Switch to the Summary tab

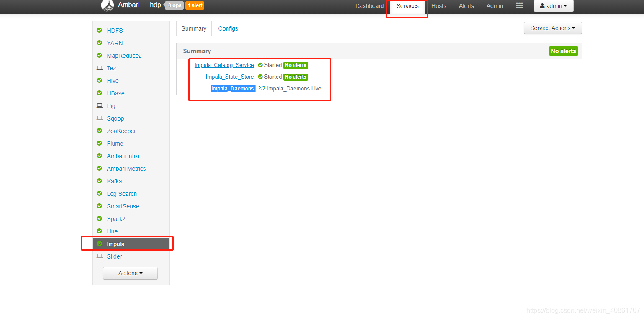194,28
